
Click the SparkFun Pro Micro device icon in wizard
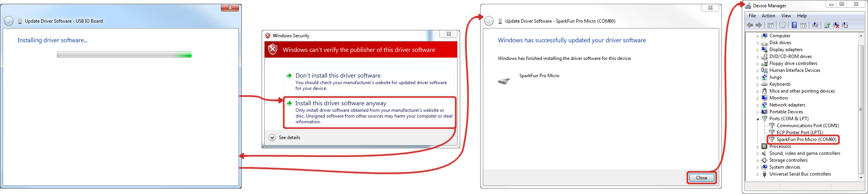click(x=504, y=81)
